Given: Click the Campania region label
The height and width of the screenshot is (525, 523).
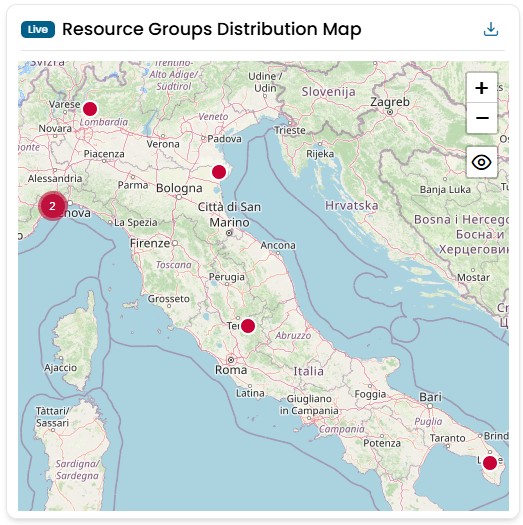Looking at the screenshot, I should (342, 429).
